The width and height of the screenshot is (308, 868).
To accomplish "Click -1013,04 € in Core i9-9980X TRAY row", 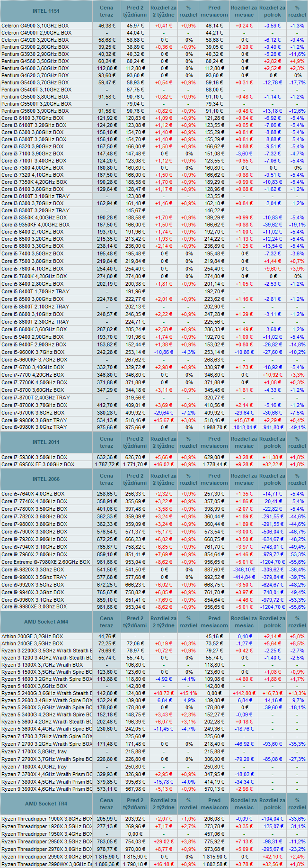I will pos(244,427).
